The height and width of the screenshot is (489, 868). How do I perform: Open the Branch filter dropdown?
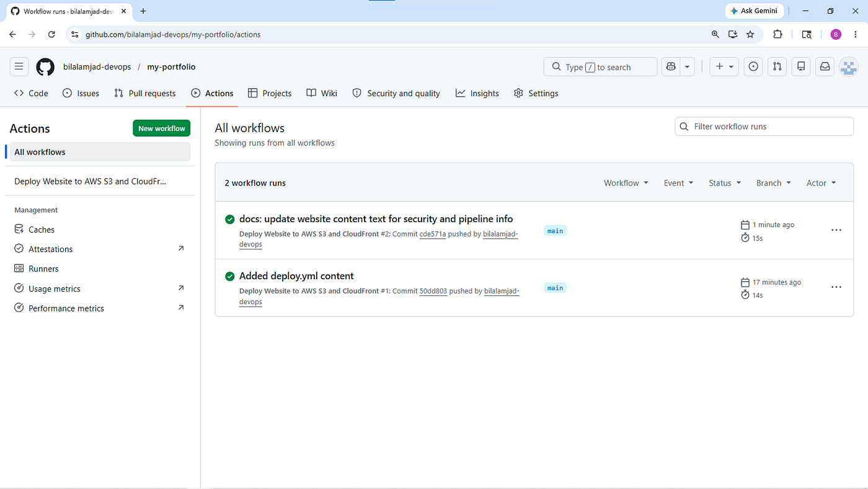point(774,183)
